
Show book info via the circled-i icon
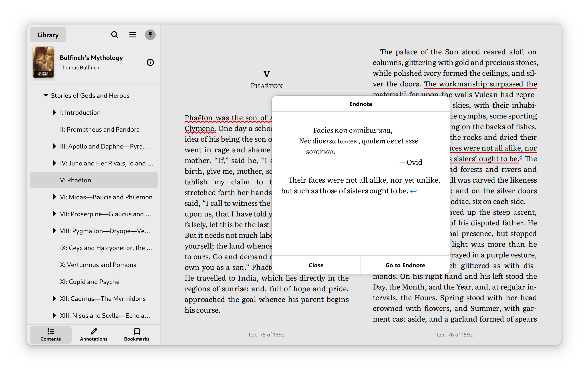[150, 62]
